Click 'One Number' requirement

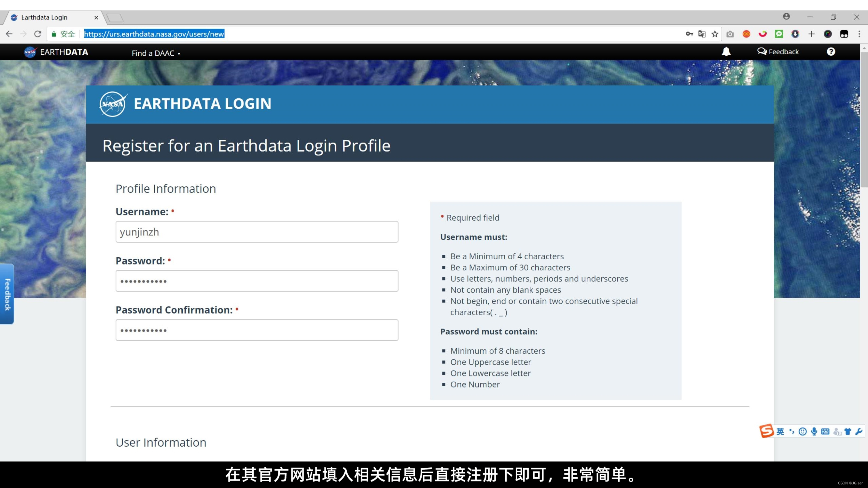[x=475, y=384]
